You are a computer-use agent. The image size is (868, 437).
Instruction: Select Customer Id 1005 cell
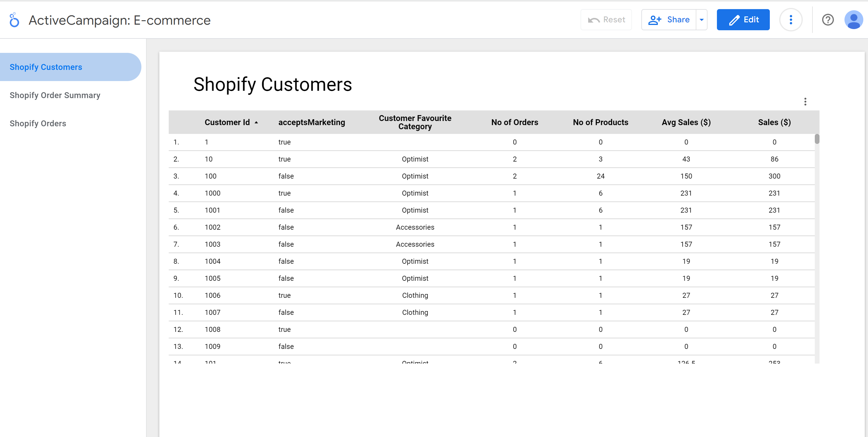tap(212, 278)
